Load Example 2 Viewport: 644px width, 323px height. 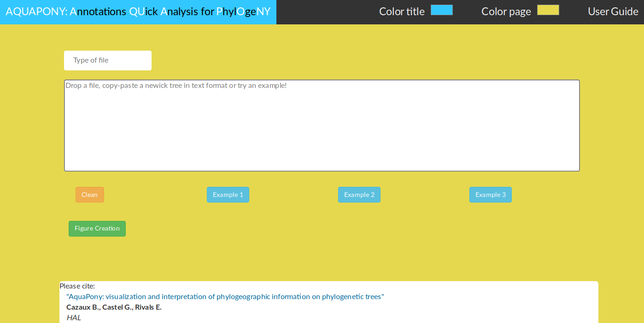click(359, 195)
